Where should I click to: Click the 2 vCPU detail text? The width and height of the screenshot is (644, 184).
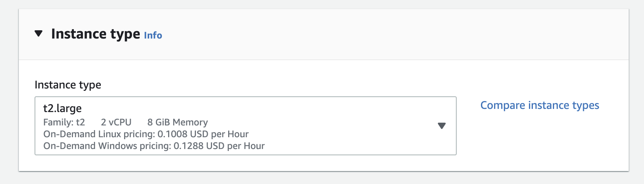116,123
